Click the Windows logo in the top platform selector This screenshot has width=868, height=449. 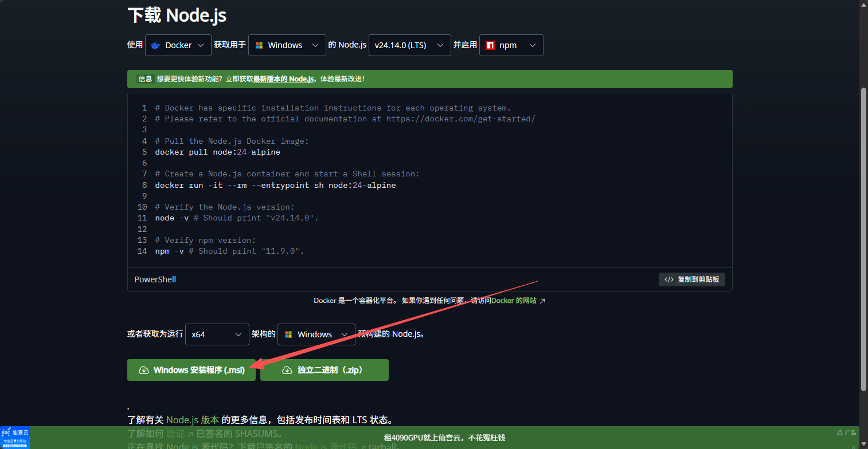point(259,45)
